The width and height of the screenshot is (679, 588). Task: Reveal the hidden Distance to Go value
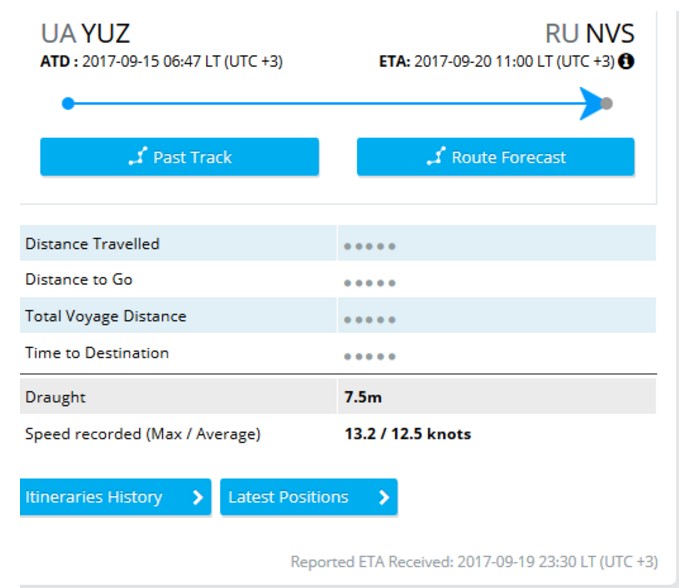pos(370,283)
